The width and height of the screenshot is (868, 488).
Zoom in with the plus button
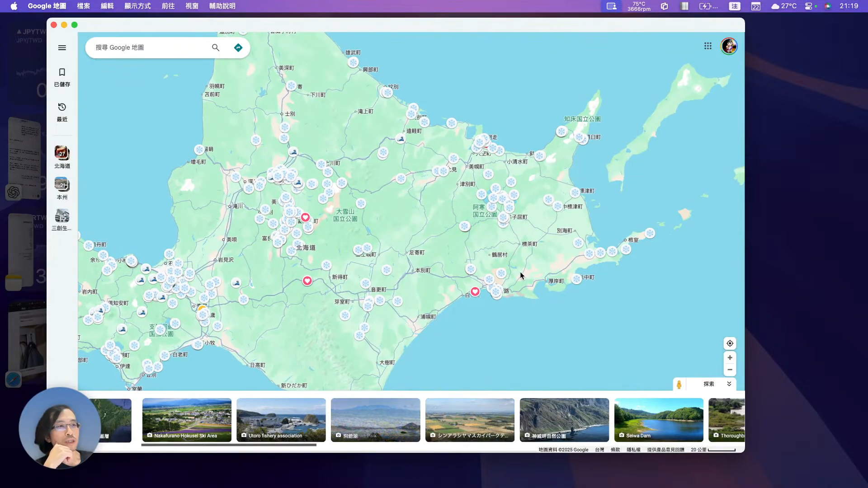pyautogui.click(x=730, y=357)
